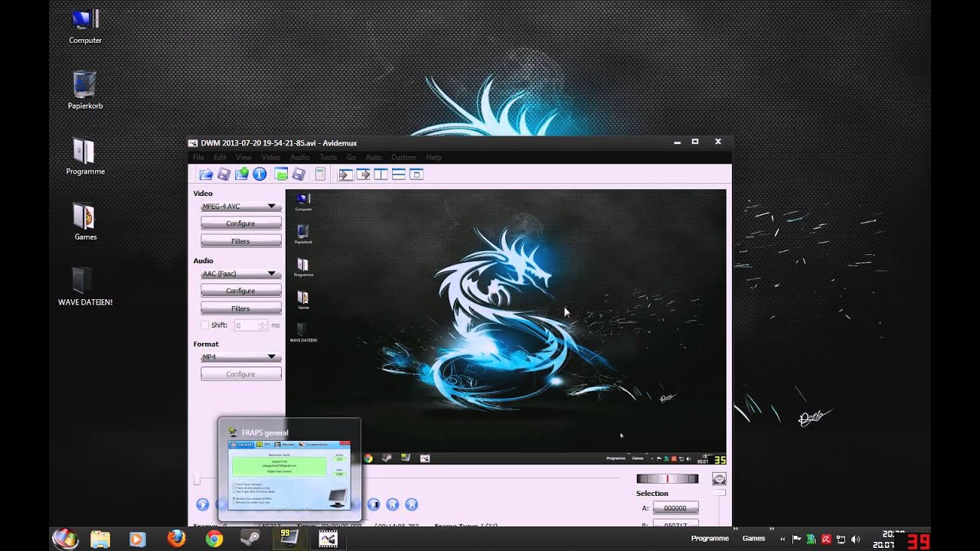Open the Audio menu
The image size is (980, 551).
point(300,158)
